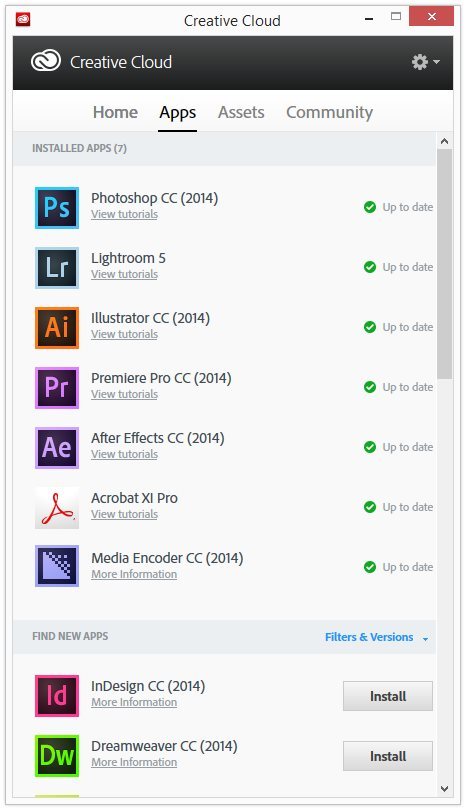
Task: Click the Media Encoder CC (2014) title
Action: point(167,558)
